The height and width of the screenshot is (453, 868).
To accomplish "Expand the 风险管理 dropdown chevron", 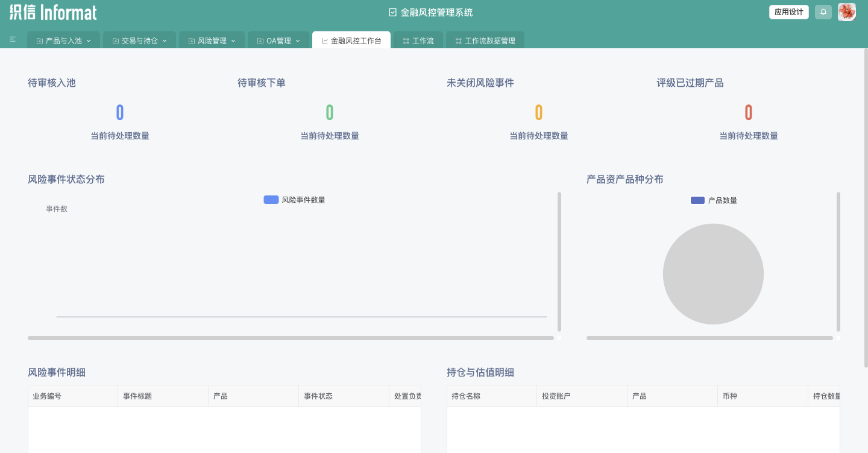I will pyautogui.click(x=233, y=41).
